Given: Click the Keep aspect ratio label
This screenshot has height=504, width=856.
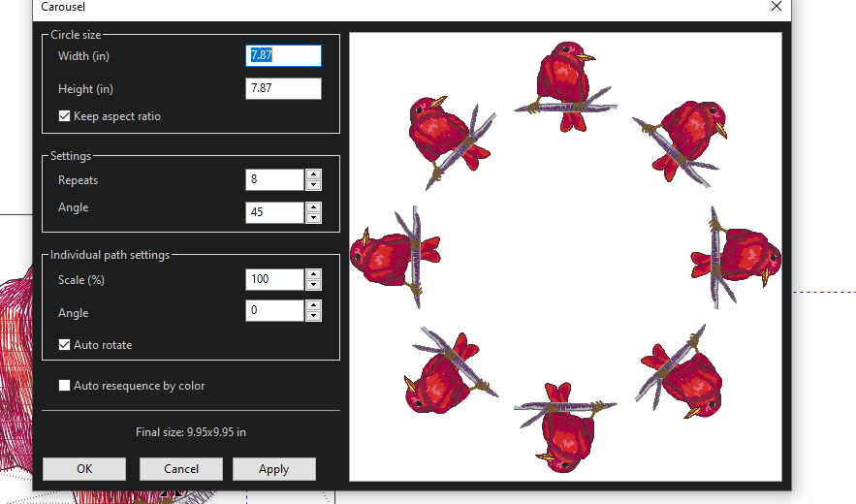Looking at the screenshot, I should (x=117, y=115).
